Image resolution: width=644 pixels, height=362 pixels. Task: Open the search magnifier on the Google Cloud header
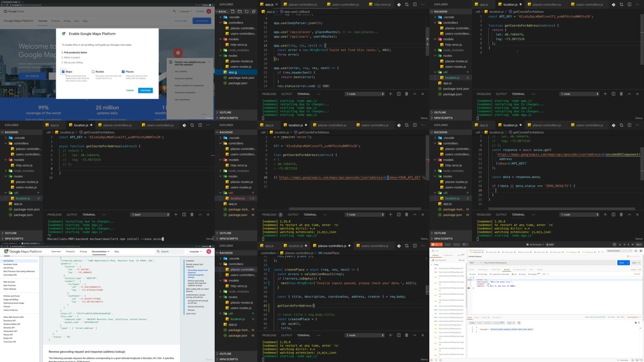tap(175, 11)
